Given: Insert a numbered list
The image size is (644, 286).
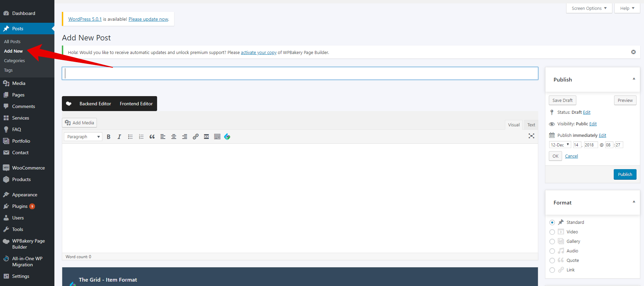Looking at the screenshot, I should coord(141,137).
